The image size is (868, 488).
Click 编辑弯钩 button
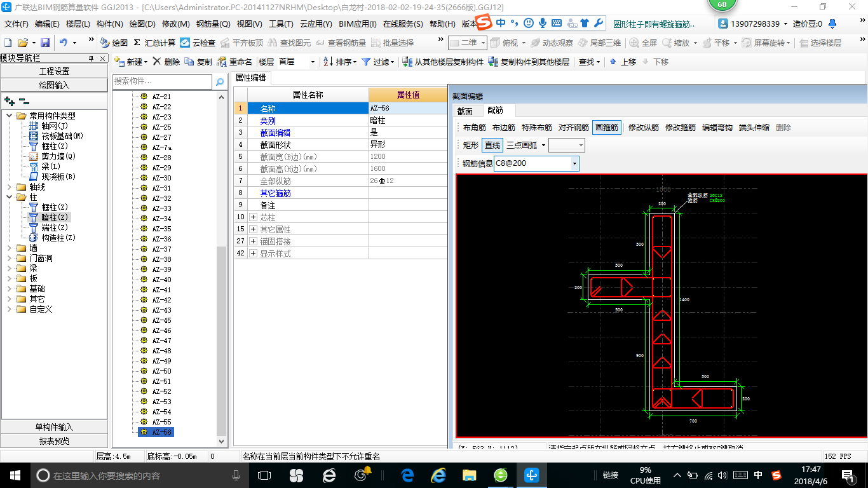pyautogui.click(x=717, y=127)
